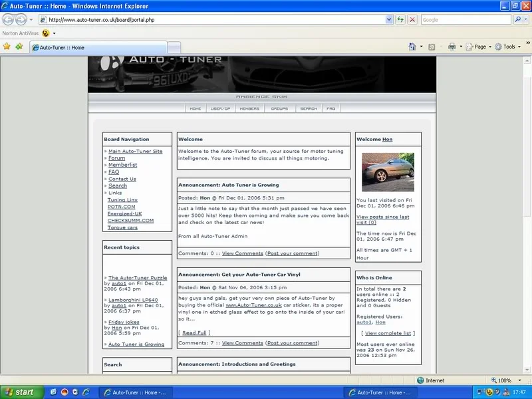The width and height of the screenshot is (532, 399).
Task: Click the FAQ nav button in header
Action: [x=331, y=108]
